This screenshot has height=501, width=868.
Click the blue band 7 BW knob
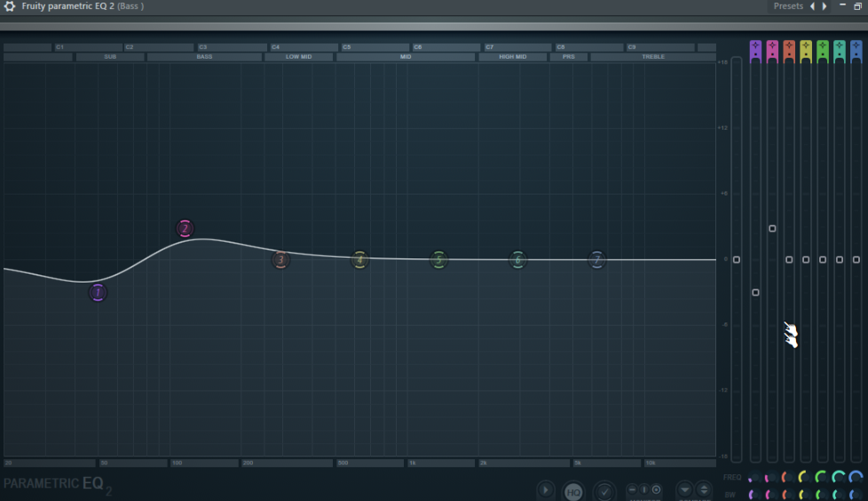(856, 495)
